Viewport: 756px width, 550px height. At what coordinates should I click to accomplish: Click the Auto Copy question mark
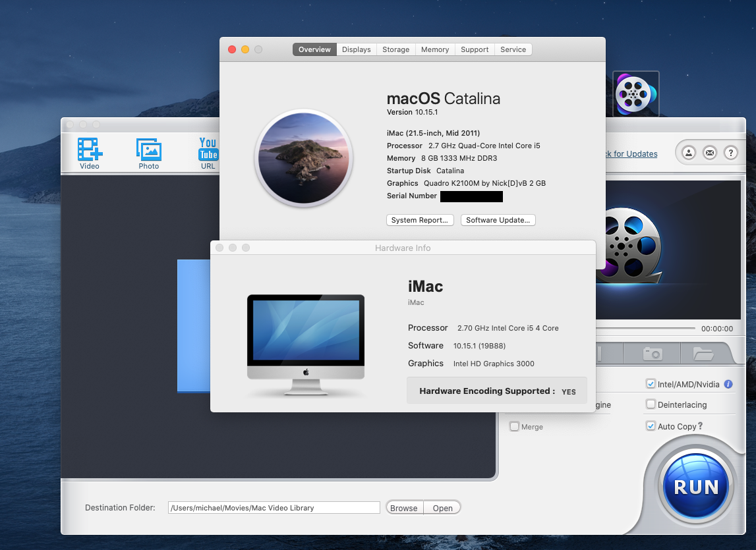click(x=701, y=426)
